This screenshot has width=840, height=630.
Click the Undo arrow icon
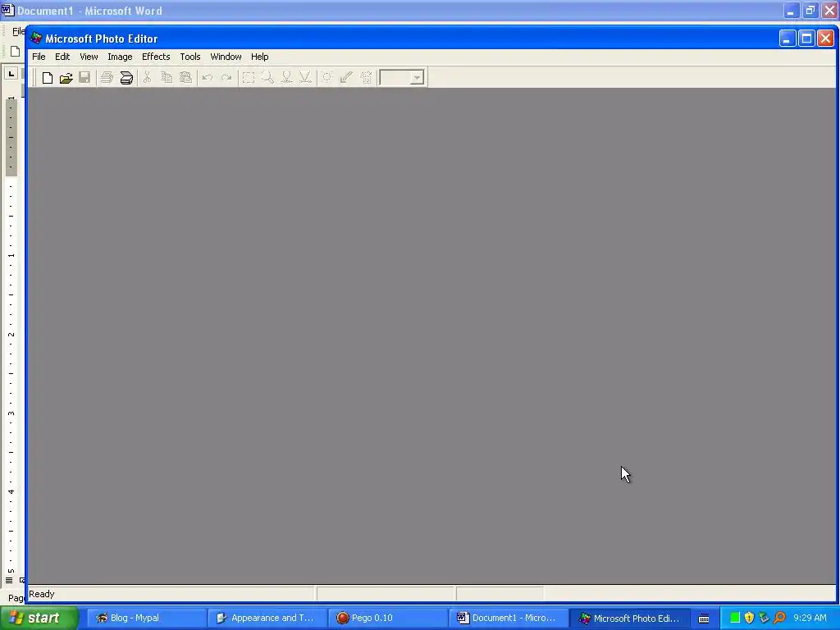coord(208,78)
